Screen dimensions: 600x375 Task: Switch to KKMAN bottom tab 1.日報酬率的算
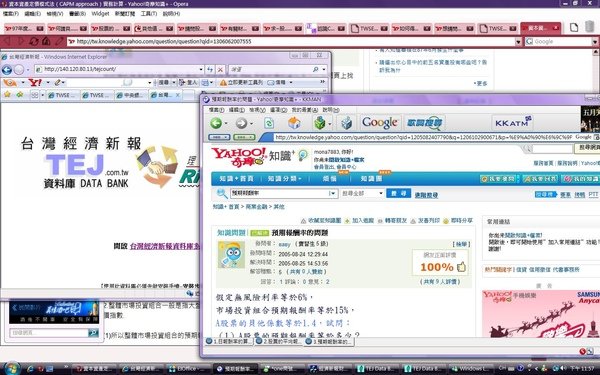[229, 341]
